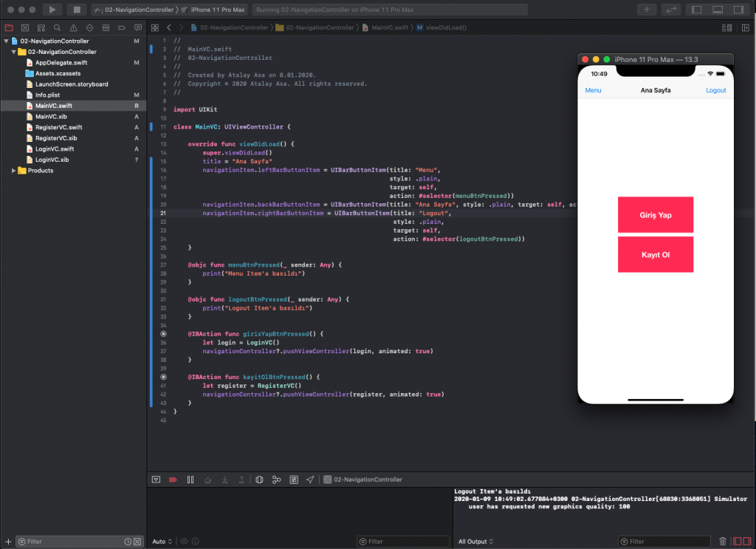
Task: Click the Step Over debug button
Action: [x=207, y=480]
